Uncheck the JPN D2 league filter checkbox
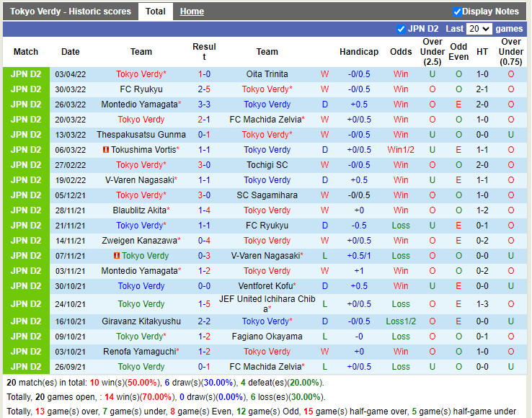 (402, 29)
